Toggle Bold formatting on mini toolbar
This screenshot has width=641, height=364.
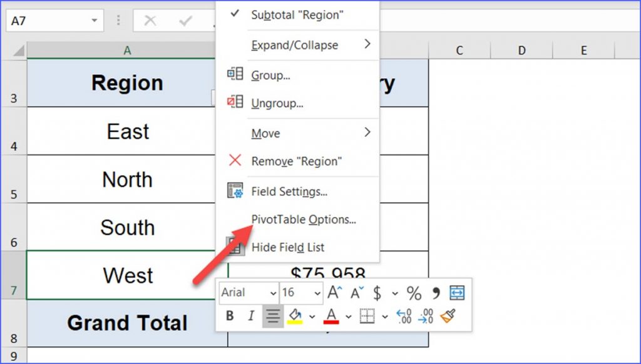pos(230,315)
